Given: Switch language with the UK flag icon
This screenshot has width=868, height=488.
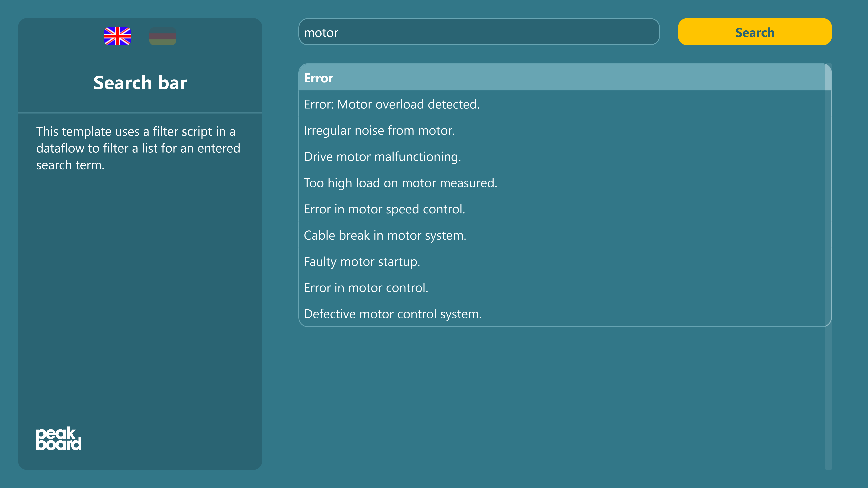Looking at the screenshot, I should pos(117,36).
